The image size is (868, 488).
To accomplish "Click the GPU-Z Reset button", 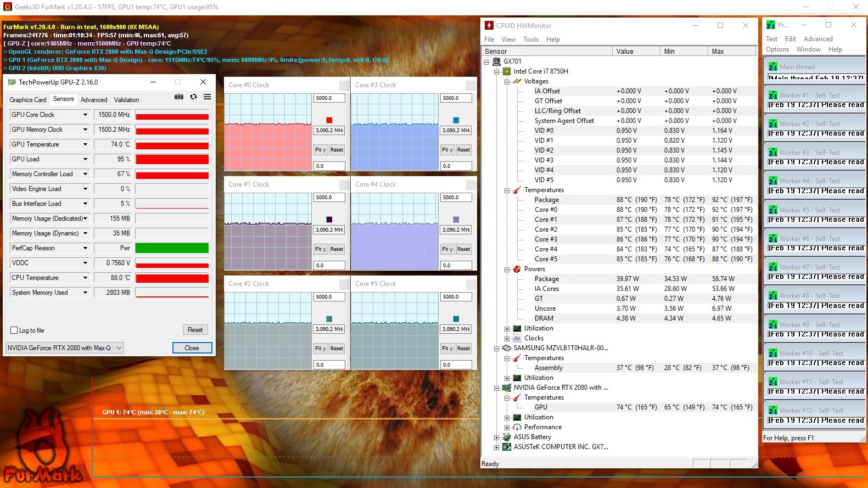I will (x=195, y=330).
